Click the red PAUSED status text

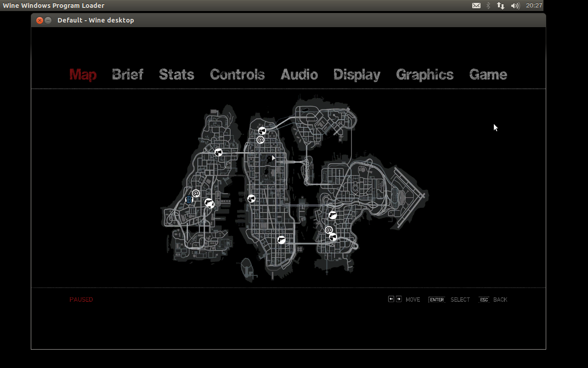coord(81,299)
